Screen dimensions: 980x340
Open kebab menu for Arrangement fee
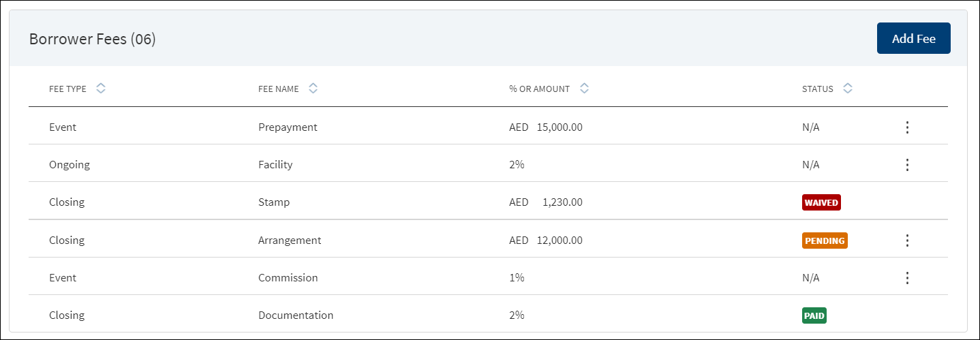tap(907, 241)
